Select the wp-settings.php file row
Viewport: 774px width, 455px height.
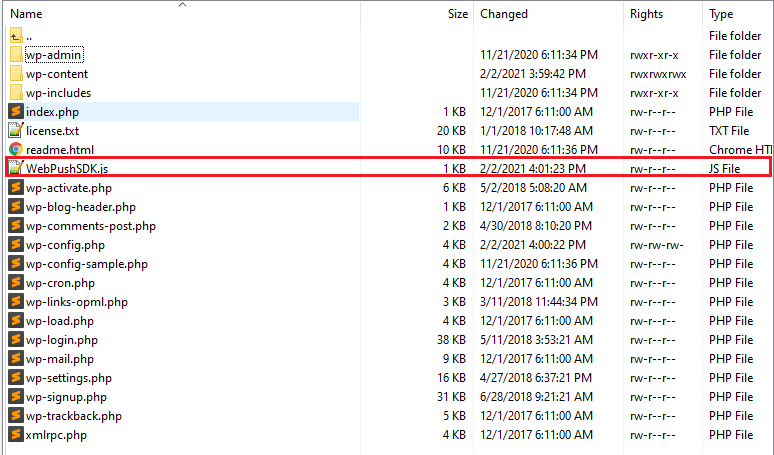[x=387, y=378]
